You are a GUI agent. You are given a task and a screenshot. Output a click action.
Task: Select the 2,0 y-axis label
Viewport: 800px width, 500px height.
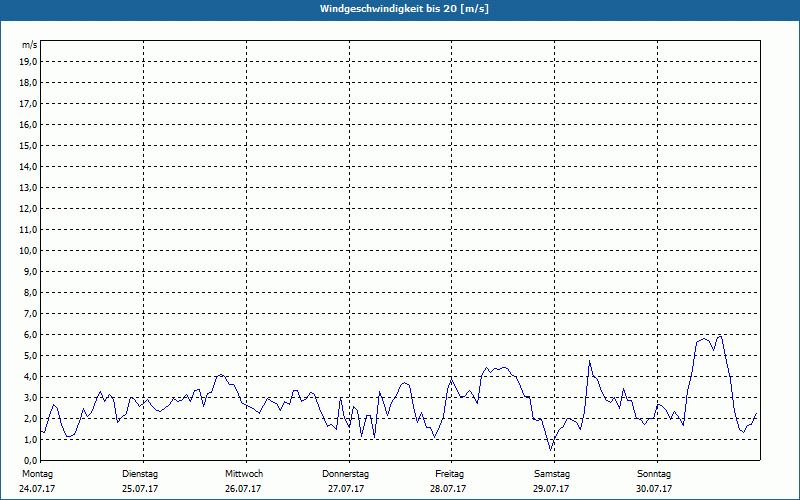[30, 418]
